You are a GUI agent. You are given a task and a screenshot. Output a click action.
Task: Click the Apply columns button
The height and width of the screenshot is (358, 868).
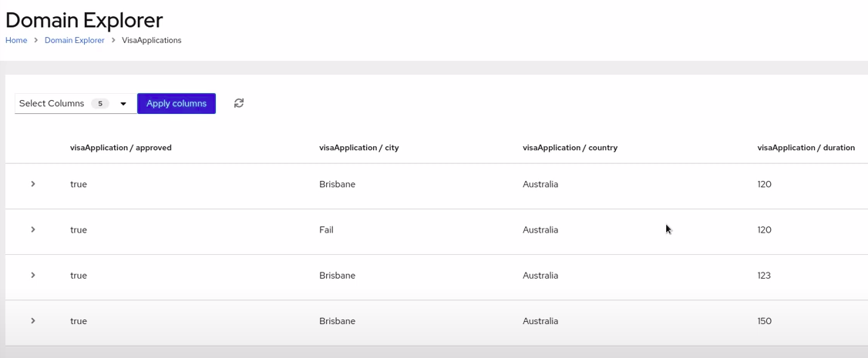(x=177, y=103)
